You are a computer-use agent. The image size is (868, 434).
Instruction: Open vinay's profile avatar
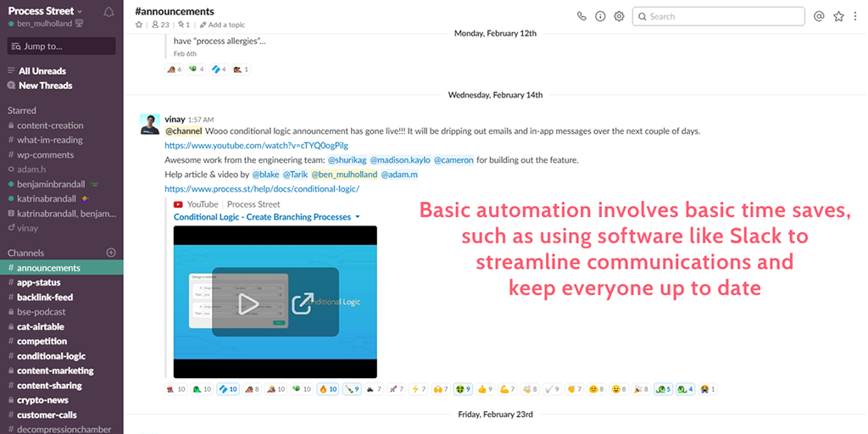click(x=149, y=124)
